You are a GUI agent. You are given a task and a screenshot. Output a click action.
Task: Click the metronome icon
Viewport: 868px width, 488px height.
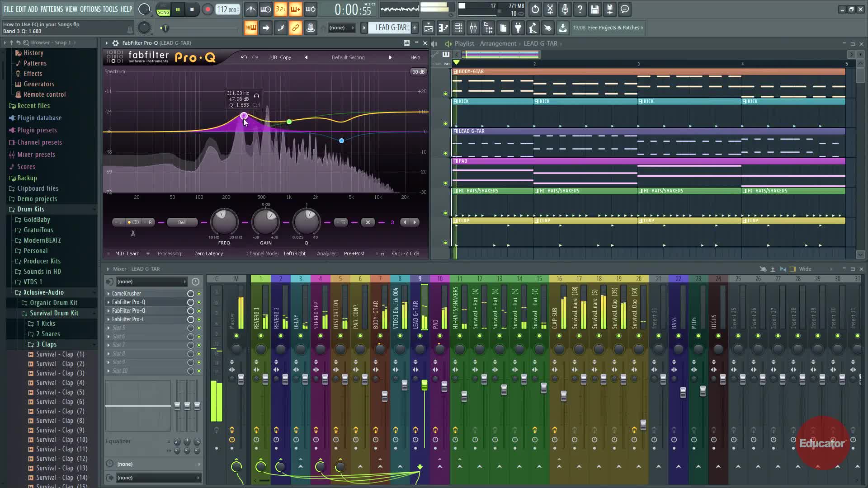251,9
